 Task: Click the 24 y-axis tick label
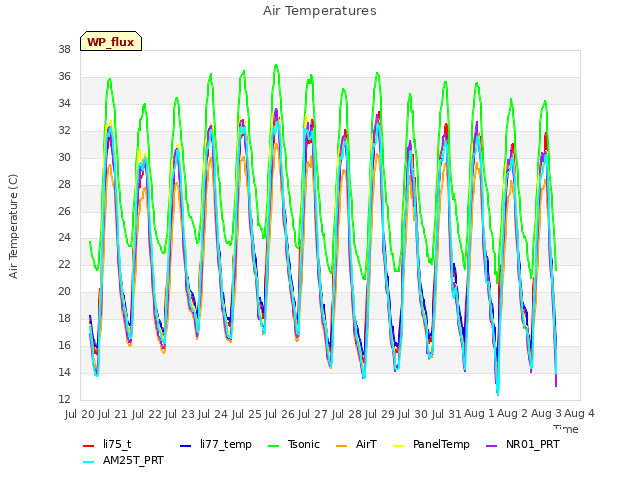click(x=64, y=238)
